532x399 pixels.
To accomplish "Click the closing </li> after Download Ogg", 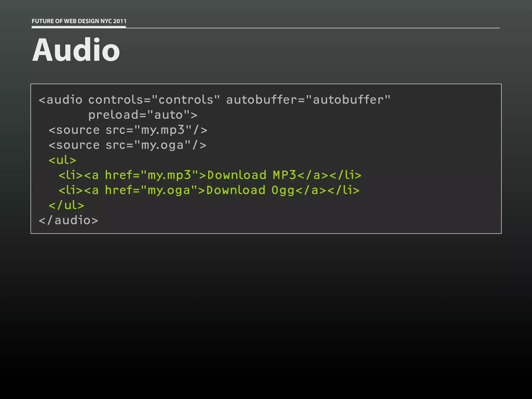I will [344, 190].
